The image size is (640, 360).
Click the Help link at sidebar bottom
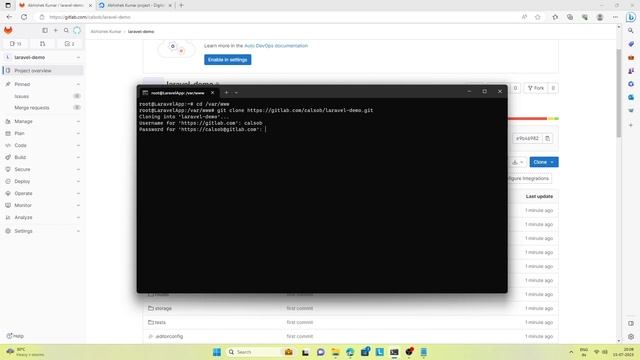(16, 336)
